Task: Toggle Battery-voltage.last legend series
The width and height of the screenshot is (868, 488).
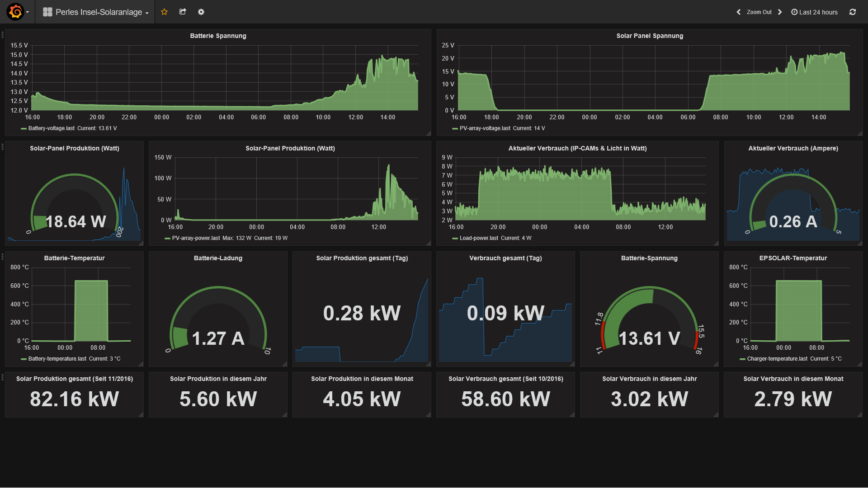Action: click(x=51, y=128)
